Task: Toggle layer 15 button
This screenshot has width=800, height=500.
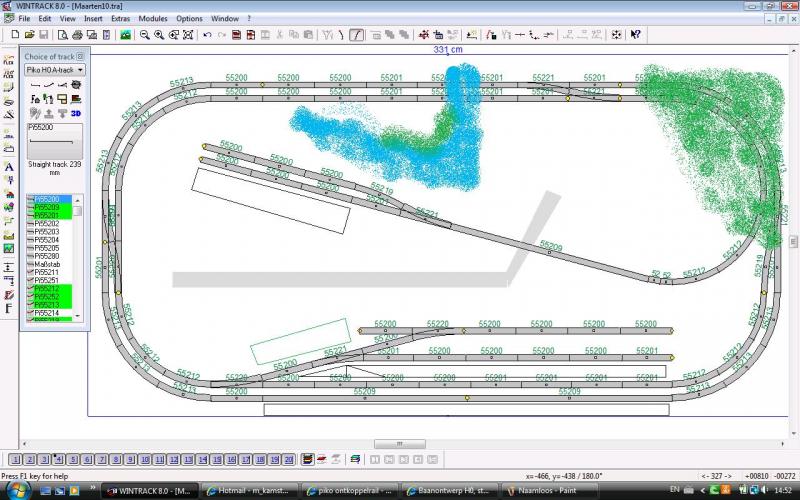Action: click(217, 460)
